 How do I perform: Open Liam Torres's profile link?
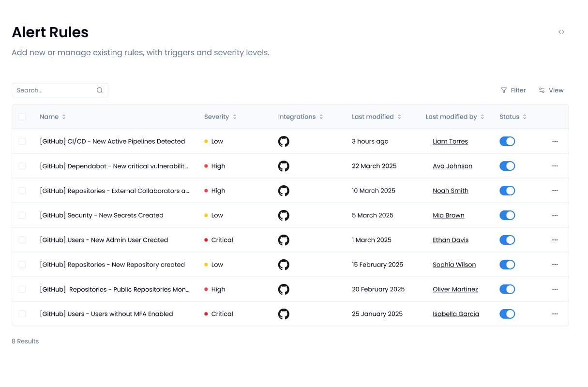(450, 141)
